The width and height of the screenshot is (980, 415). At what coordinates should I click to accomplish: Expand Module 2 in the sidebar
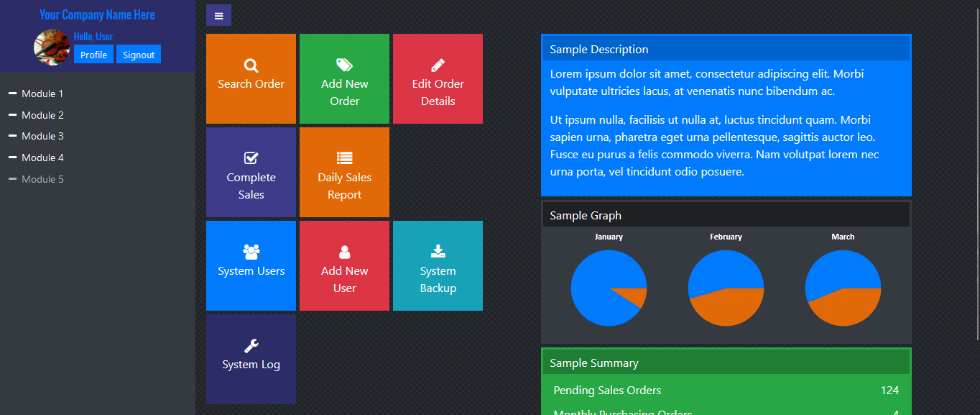(42, 115)
